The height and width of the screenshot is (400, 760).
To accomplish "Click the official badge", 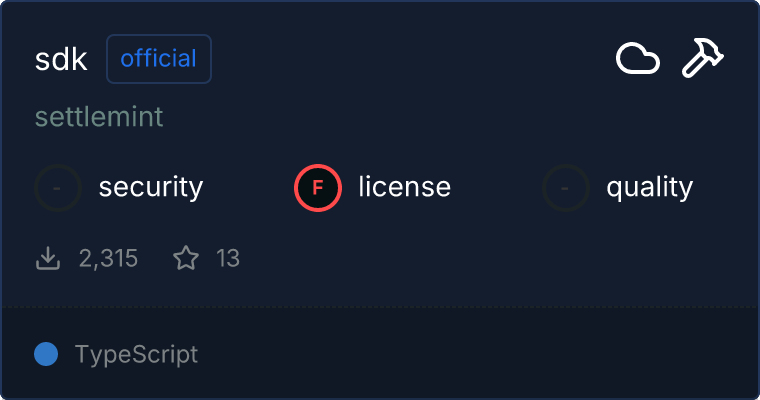I will [158, 59].
